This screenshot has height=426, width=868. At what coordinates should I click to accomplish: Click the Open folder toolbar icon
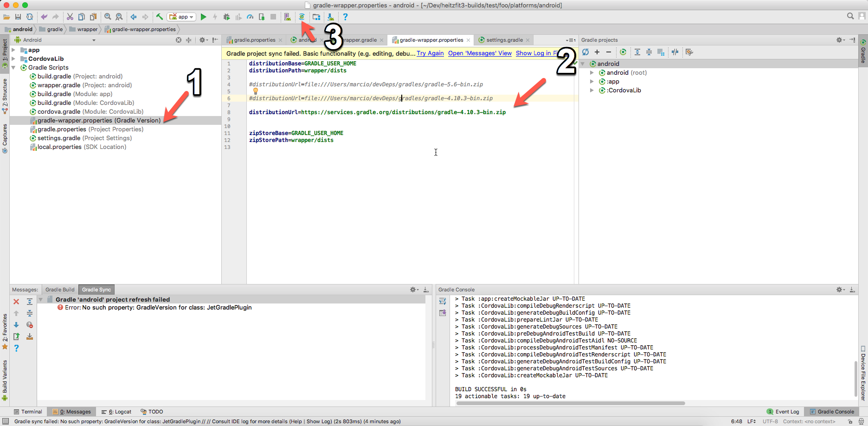tap(6, 17)
